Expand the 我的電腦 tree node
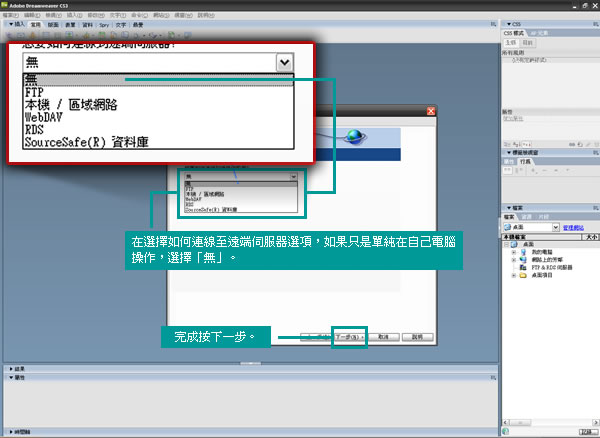This screenshot has height=438, width=600. [x=514, y=252]
